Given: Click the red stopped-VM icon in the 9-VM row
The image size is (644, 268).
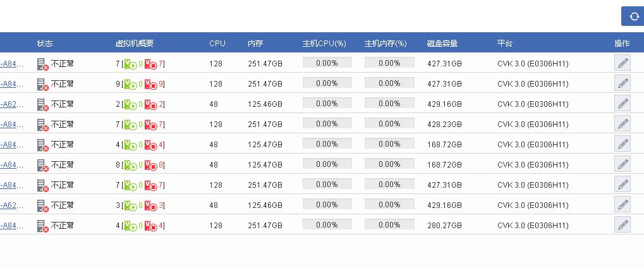Looking at the screenshot, I should coord(151,84).
